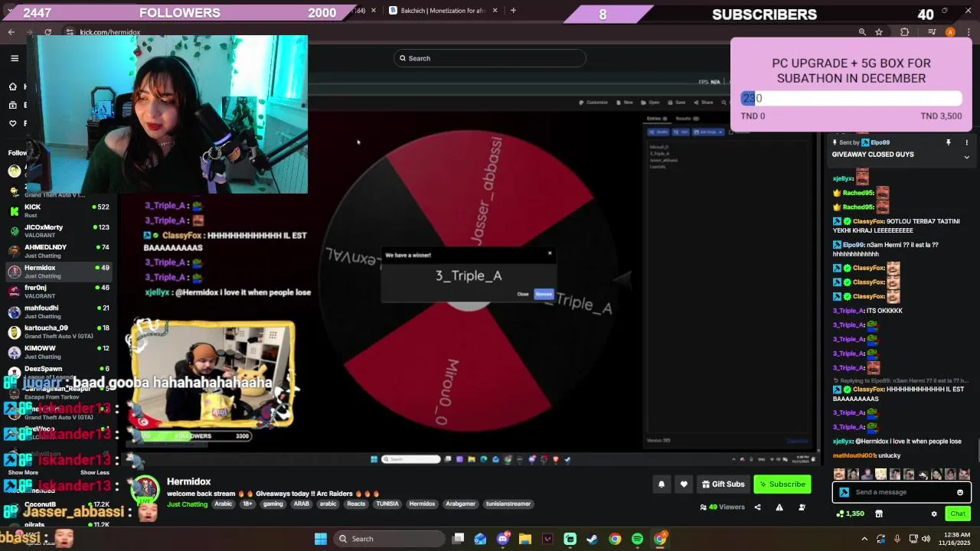
Task: Click the Hermidox streamer avatar
Action: tap(145, 490)
